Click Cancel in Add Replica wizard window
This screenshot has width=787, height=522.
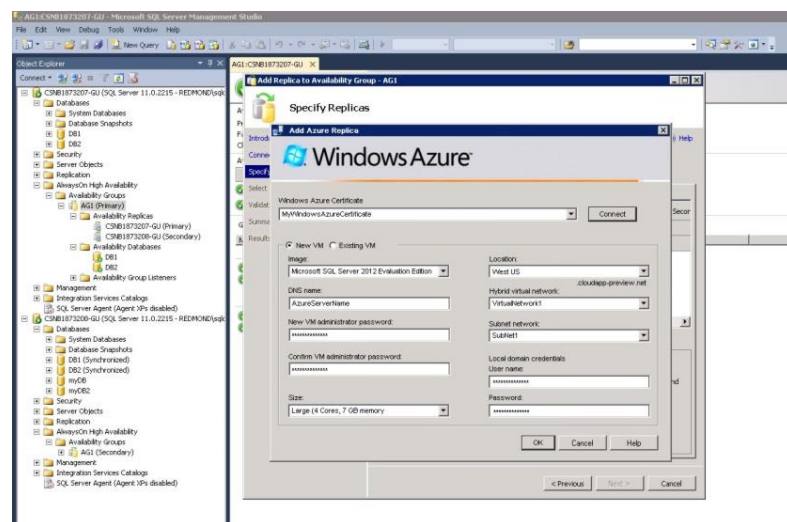point(671,484)
